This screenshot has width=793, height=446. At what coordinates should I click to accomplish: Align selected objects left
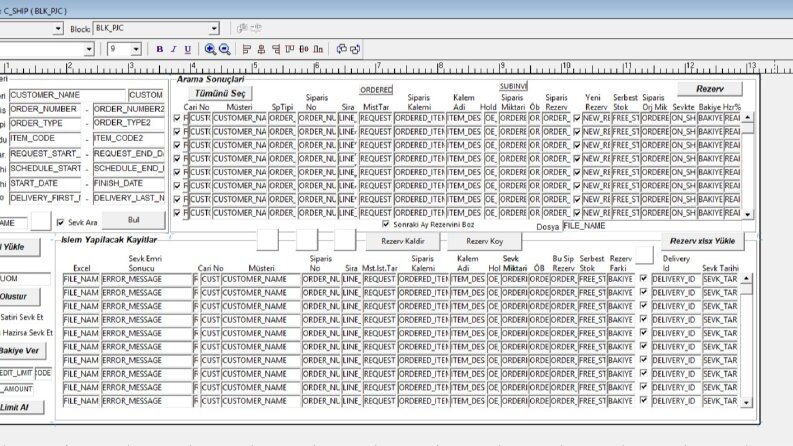pos(247,49)
